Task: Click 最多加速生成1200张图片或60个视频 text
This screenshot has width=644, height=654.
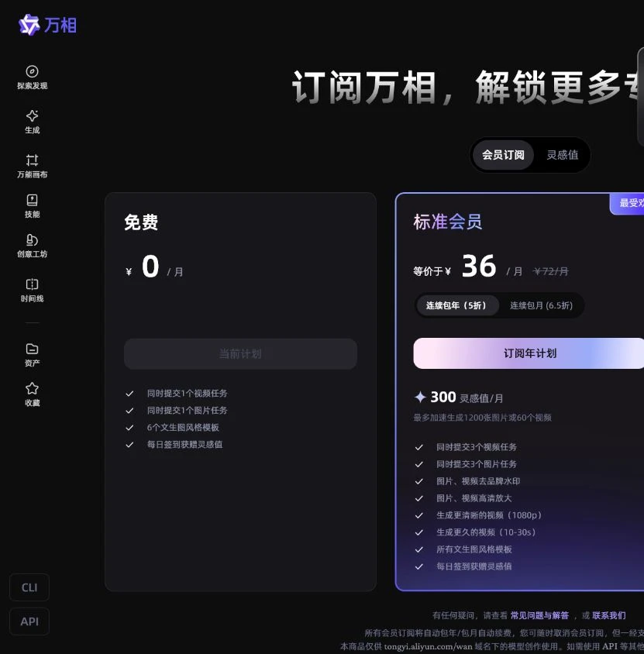Action: tap(482, 418)
